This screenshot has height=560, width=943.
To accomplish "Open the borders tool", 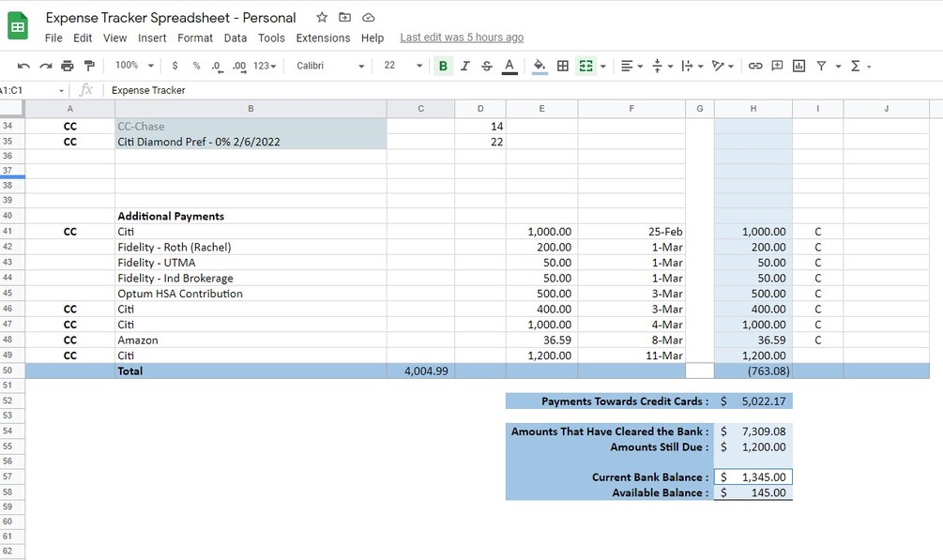I will [x=563, y=66].
